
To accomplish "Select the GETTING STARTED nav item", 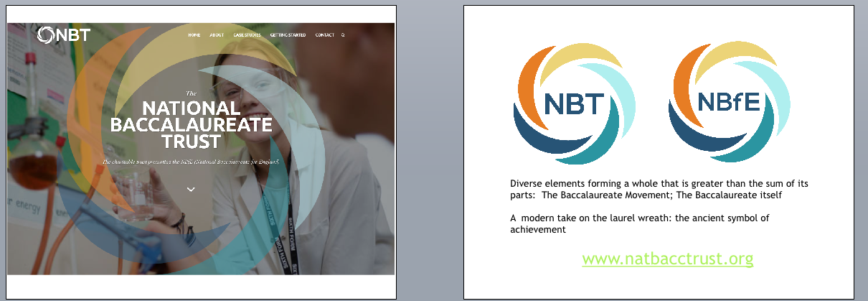I will [288, 35].
